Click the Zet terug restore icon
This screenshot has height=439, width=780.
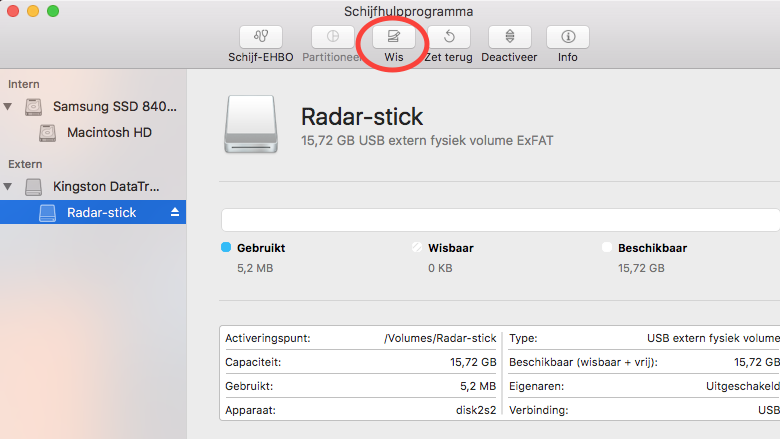[449, 37]
